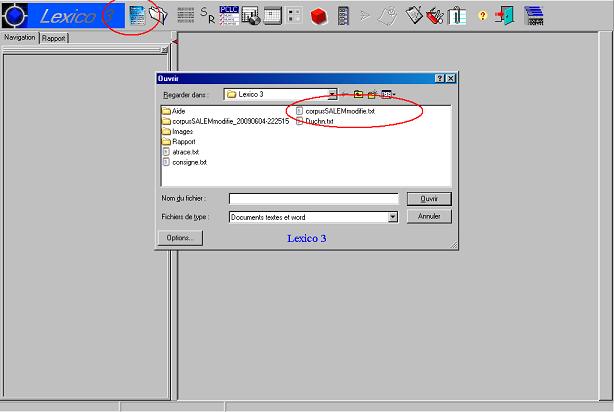
Task: Click the clipboard with paperclip icon
Action: 457,16
